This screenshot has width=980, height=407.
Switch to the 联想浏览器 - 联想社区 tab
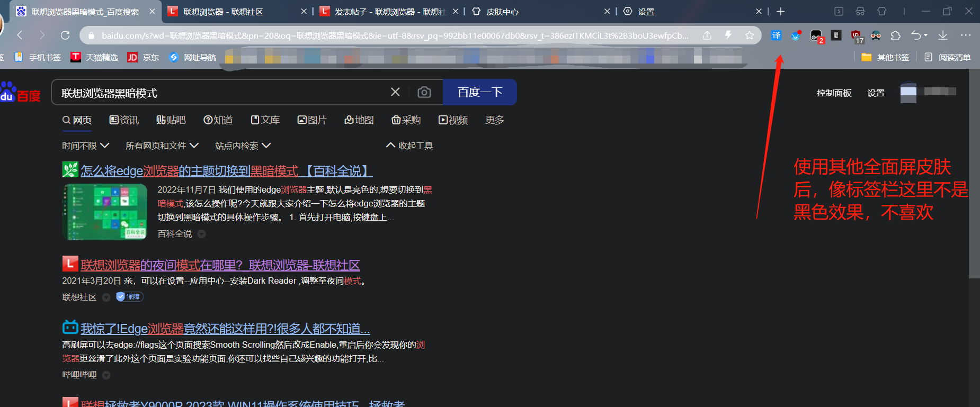click(237, 12)
